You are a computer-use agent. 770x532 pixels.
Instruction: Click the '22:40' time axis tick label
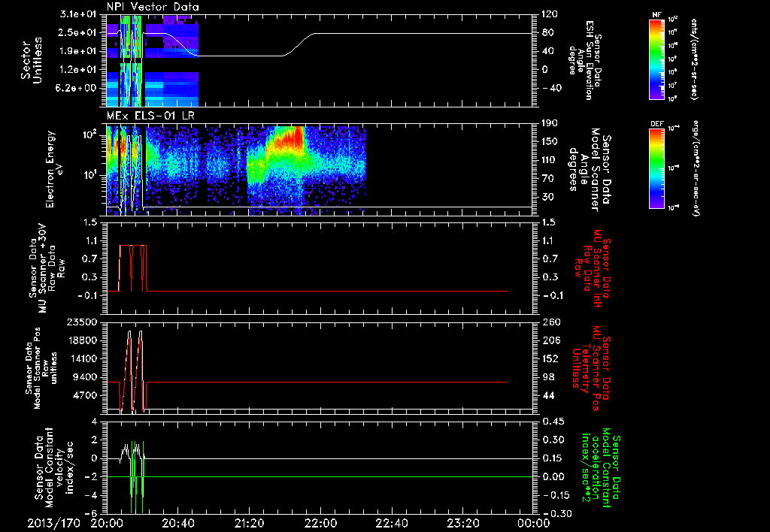391,523
